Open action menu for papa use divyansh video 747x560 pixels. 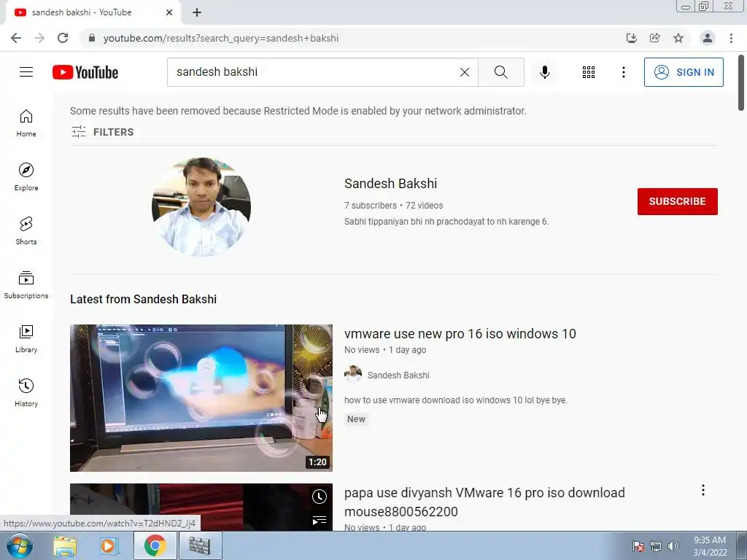pos(703,490)
